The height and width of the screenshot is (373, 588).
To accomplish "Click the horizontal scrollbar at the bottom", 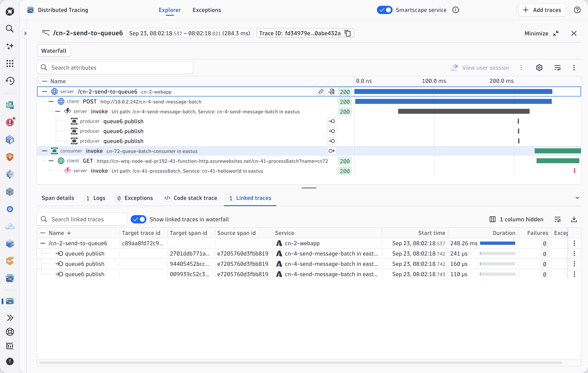I will pos(300,363).
